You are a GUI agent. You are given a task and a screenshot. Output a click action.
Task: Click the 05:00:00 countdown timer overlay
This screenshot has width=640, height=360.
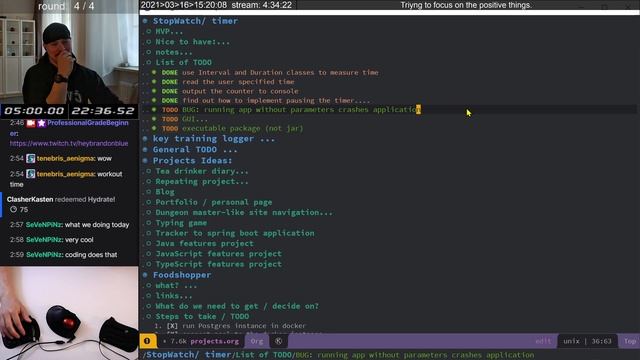[34, 111]
